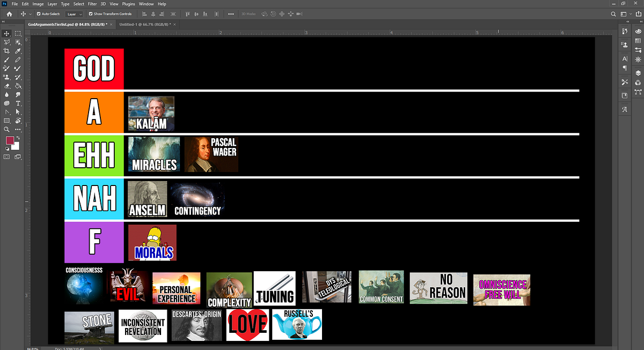Select the Rotate View tool

18,120
